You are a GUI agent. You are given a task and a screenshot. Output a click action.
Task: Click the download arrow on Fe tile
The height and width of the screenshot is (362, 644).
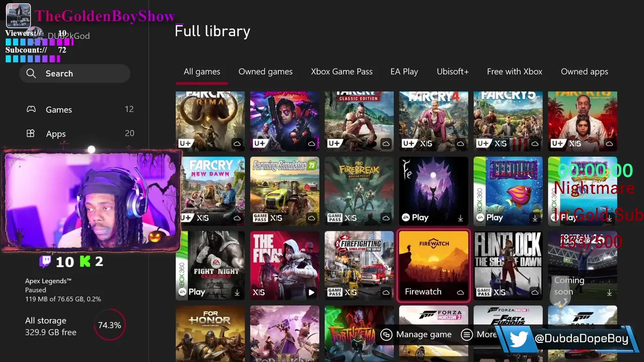(460, 218)
